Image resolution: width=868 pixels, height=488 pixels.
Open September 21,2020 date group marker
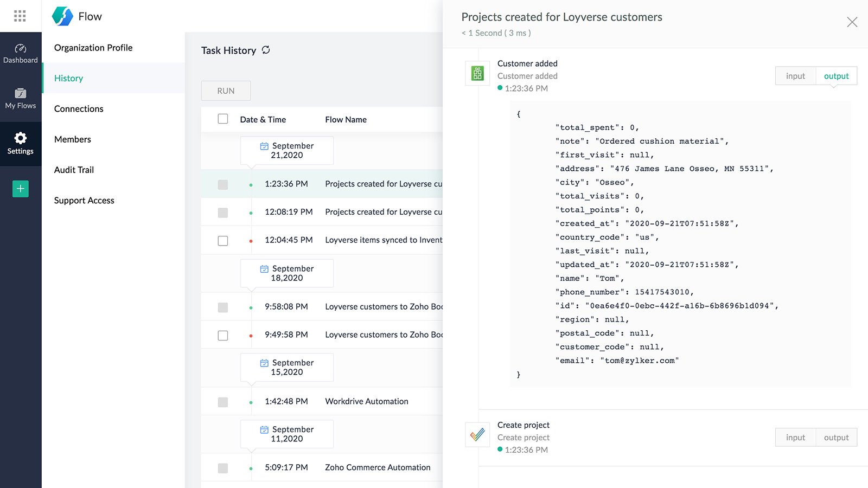tap(287, 150)
